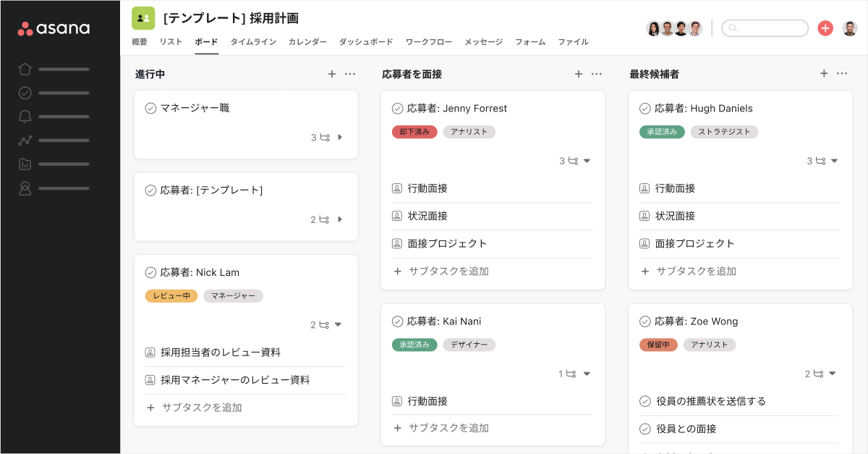
Task: Click the home icon in sidebar
Action: tap(25, 70)
